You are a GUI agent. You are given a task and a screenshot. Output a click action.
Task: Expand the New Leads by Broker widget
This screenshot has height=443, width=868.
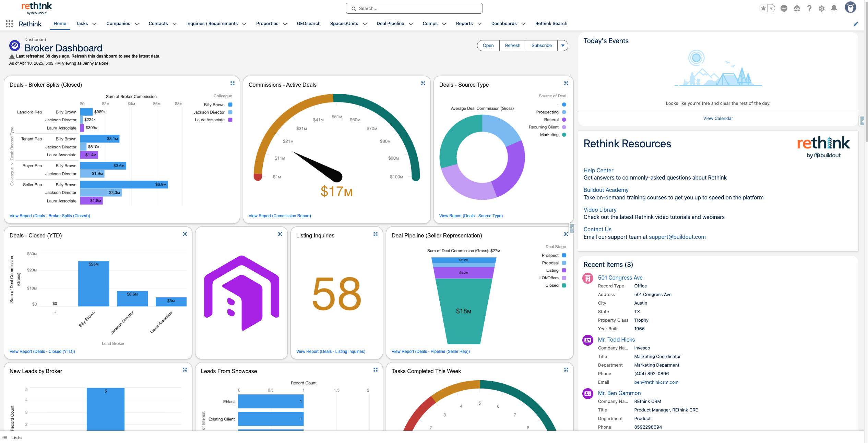(185, 370)
